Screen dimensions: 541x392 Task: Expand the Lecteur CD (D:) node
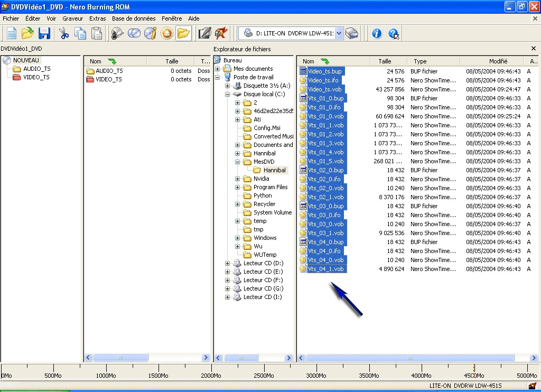coord(227,263)
